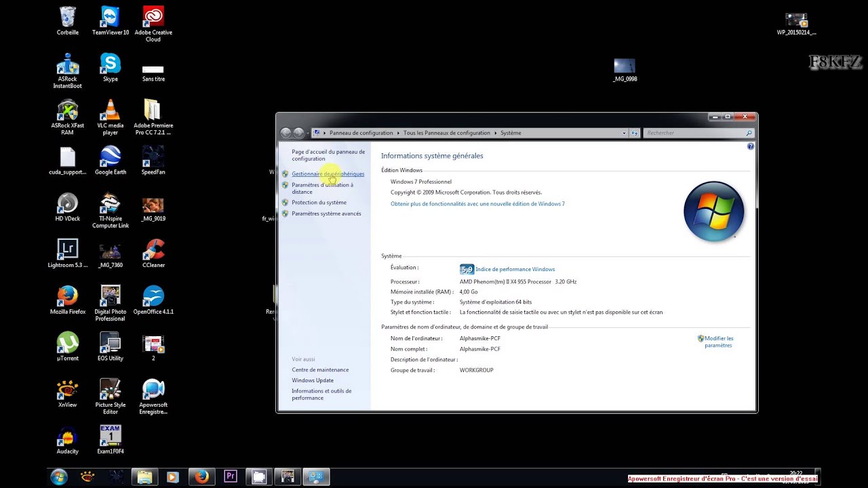
Task: Launch EOS Utility shortcut
Action: tap(111, 346)
